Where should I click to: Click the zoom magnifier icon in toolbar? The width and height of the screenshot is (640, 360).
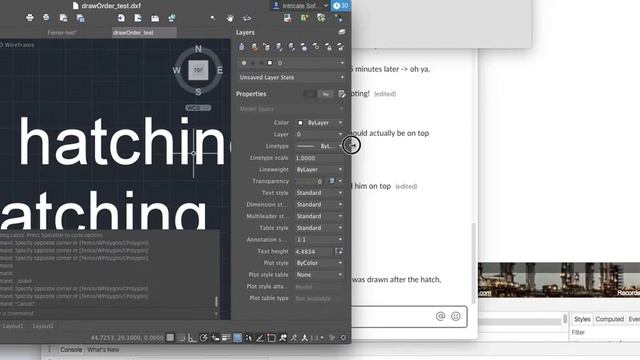tap(213, 18)
